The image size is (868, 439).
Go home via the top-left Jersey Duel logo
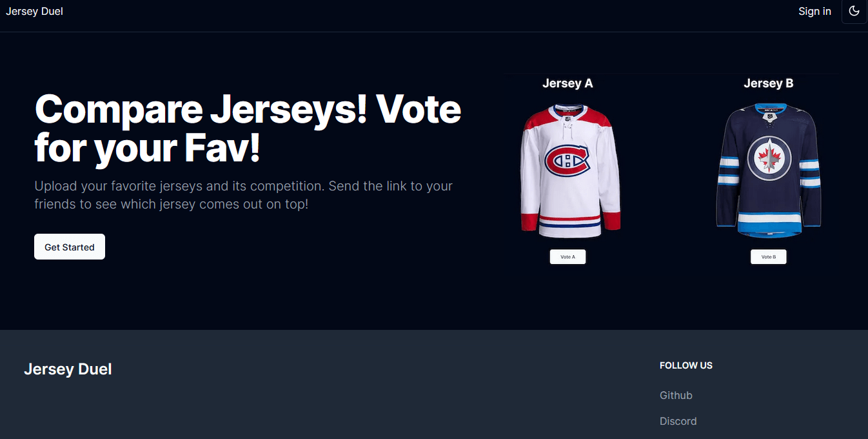(35, 12)
